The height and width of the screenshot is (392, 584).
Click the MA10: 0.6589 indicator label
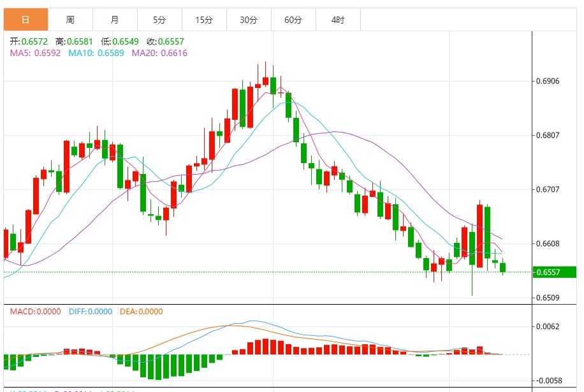96,53
